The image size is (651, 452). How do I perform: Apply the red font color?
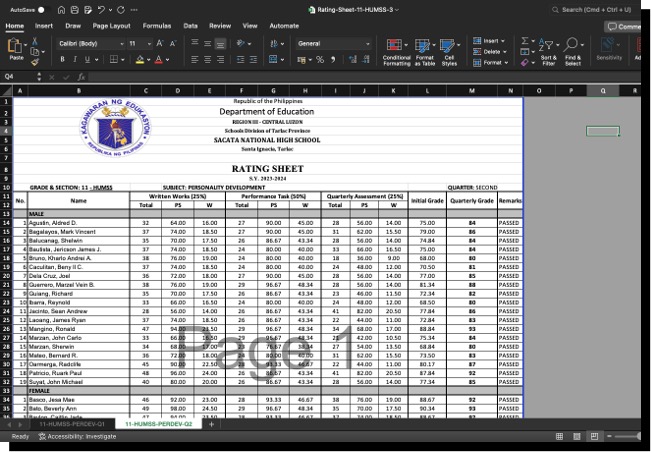(x=158, y=59)
